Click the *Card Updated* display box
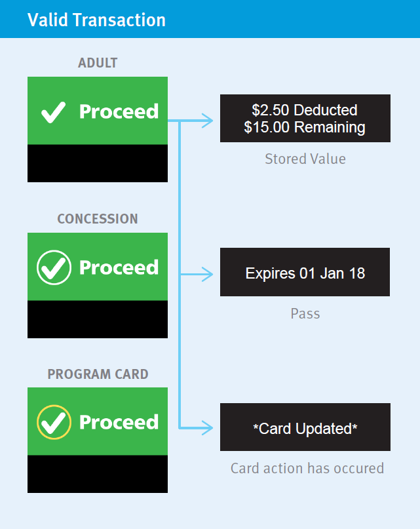420x529 pixels. (x=305, y=428)
